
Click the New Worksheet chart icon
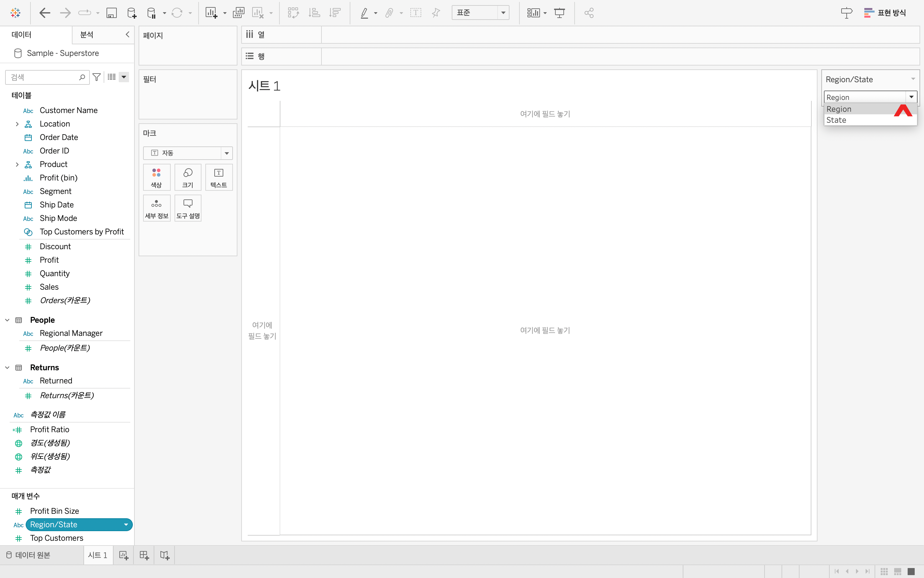point(211,13)
